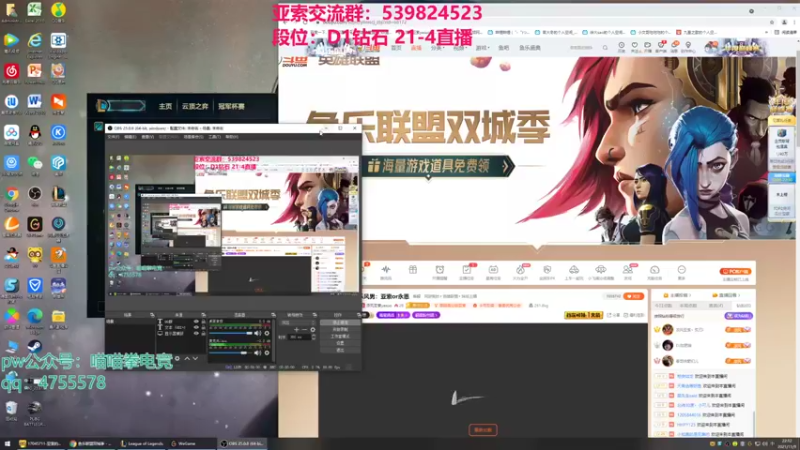Toggle visibility eye of second OBS text source

(x=196, y=328)
